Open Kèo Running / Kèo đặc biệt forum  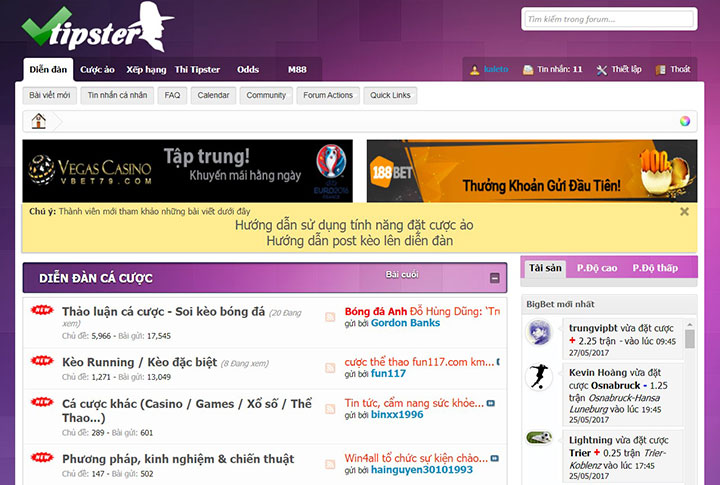coord(140,362)
